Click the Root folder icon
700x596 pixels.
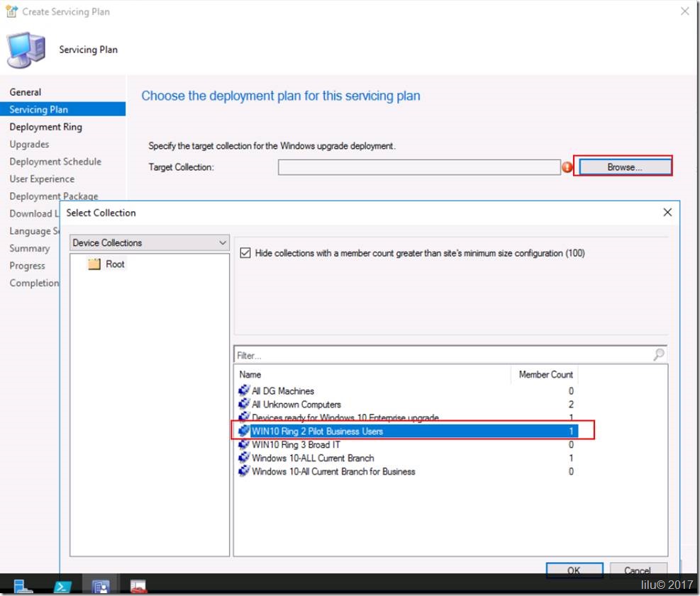click(x=94, y=264)
